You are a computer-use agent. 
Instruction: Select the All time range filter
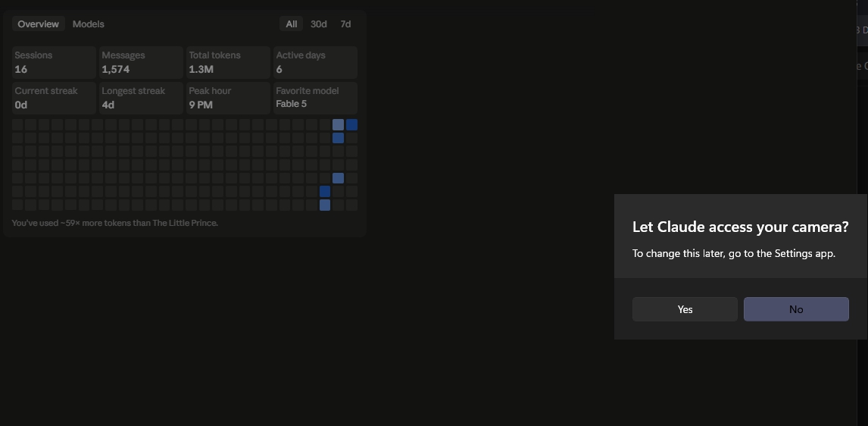(x=291, y=23)
